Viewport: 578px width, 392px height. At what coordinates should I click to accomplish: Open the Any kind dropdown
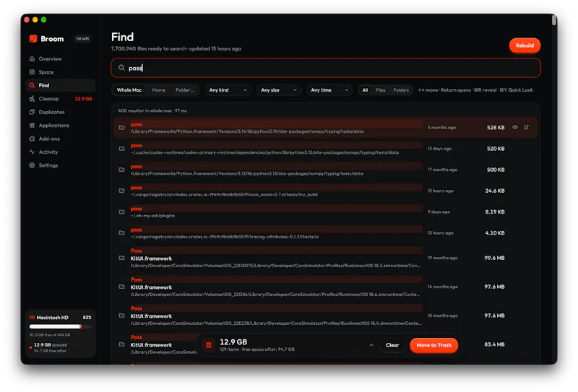[x=228, y=90]
